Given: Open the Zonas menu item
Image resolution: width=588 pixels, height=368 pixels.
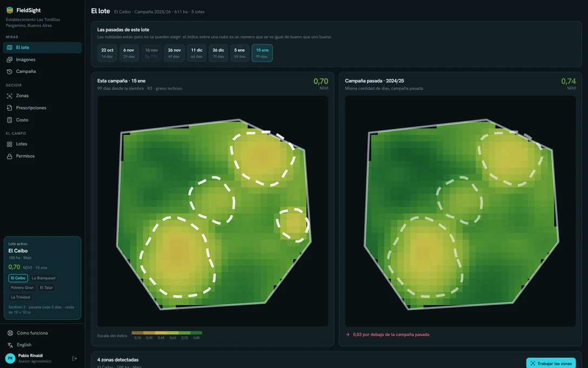Looking at the screenshot, I should click(x=42, y=96).
